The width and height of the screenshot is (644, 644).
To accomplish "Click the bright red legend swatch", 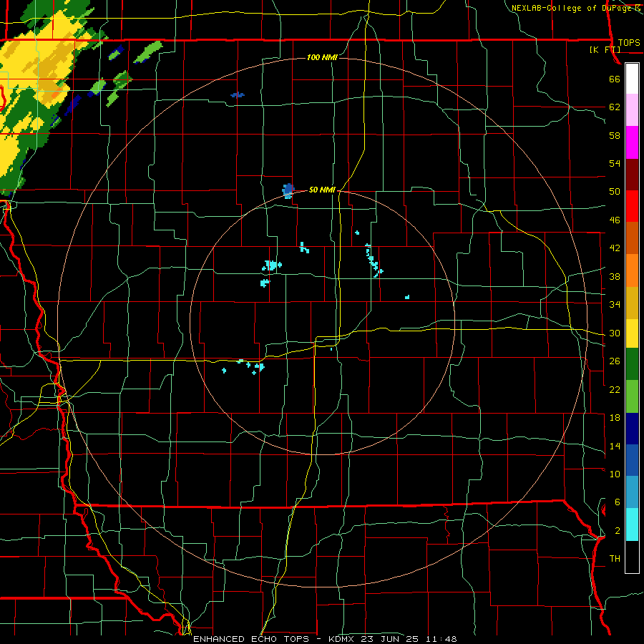I will (632, 207).
